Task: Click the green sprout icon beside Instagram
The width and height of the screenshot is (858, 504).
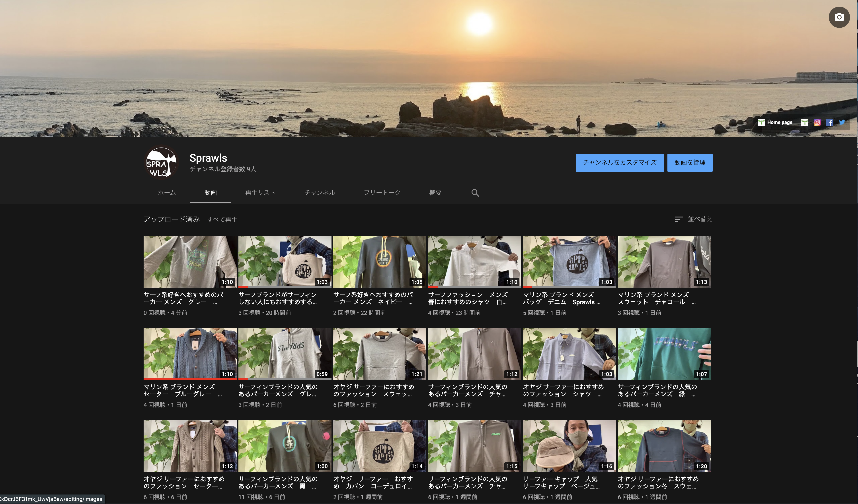Action: 804,122
